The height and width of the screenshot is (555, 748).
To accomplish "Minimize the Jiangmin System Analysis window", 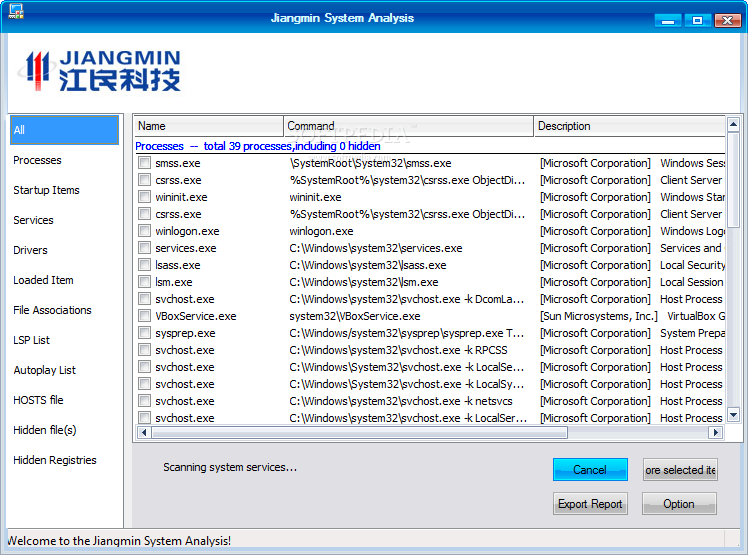I will coord(668,21).
